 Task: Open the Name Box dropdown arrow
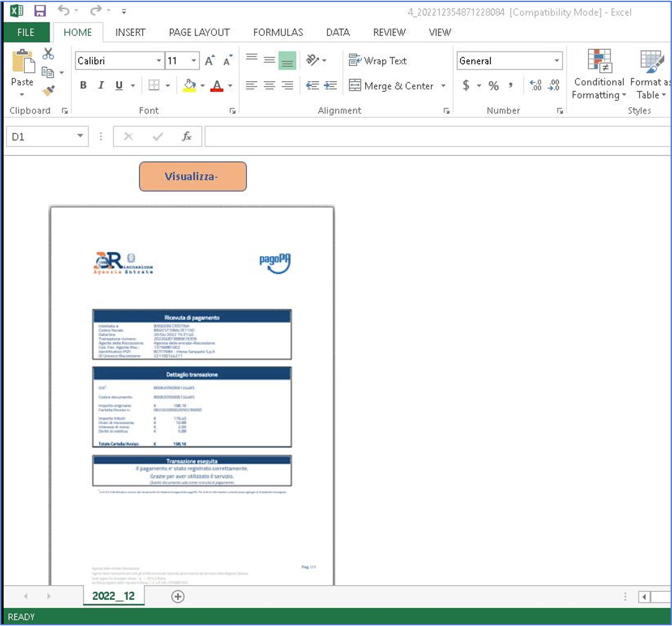[x=80, y=136]
